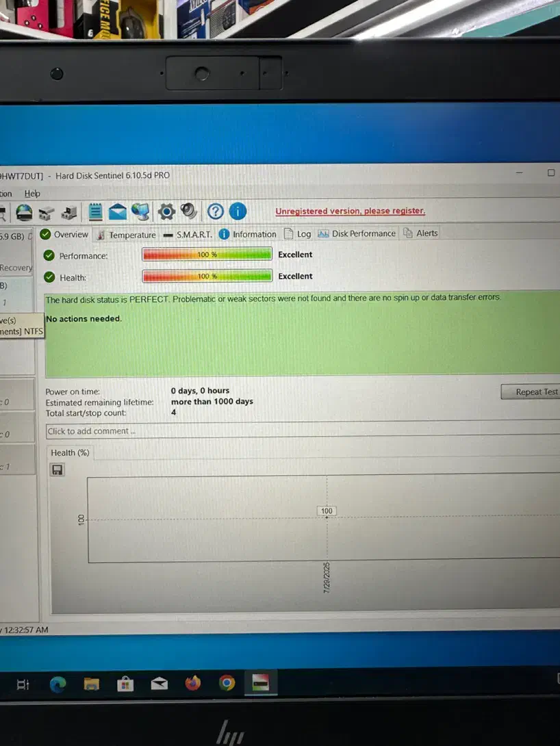This screenshot has height=746, width=560.
Task: Click the envelope send email icon
Action: (x=118, y=212)
